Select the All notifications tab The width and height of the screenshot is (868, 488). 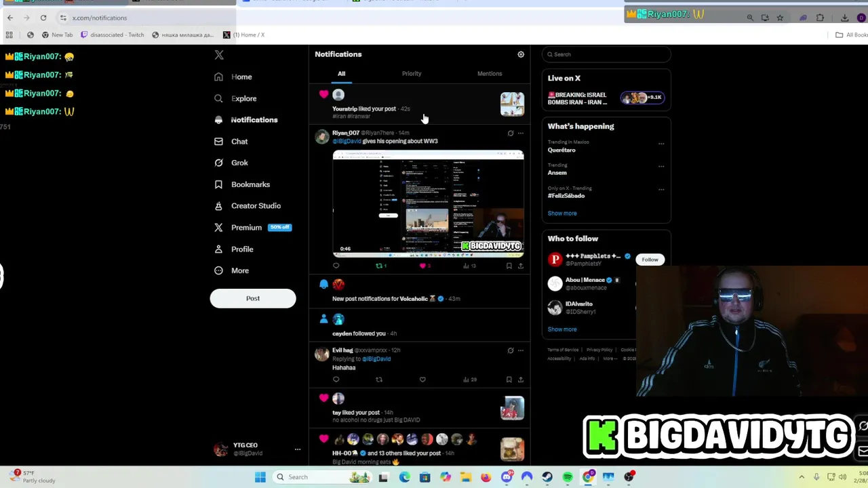[x=342, y=74]
